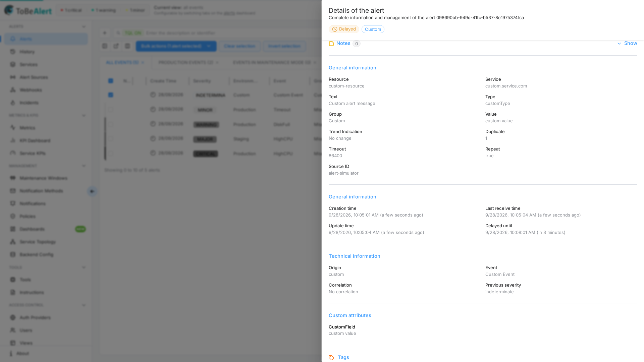Open Notification Methods sidebar item
This screenshot has height=362, width=644.
(46, 191)
